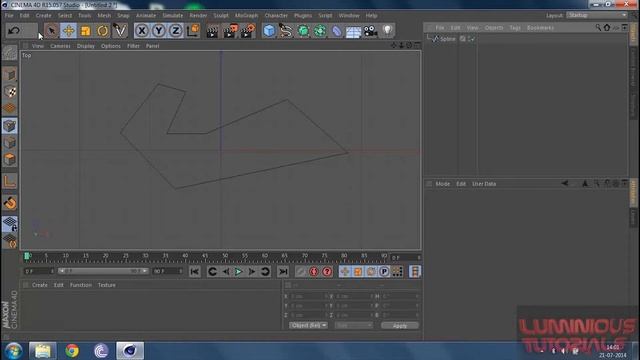Image resolution: width=640 pixels, height=360 pixels.
Task: Toggle Enable Snap magnet icon
Action: pos(10,203)
